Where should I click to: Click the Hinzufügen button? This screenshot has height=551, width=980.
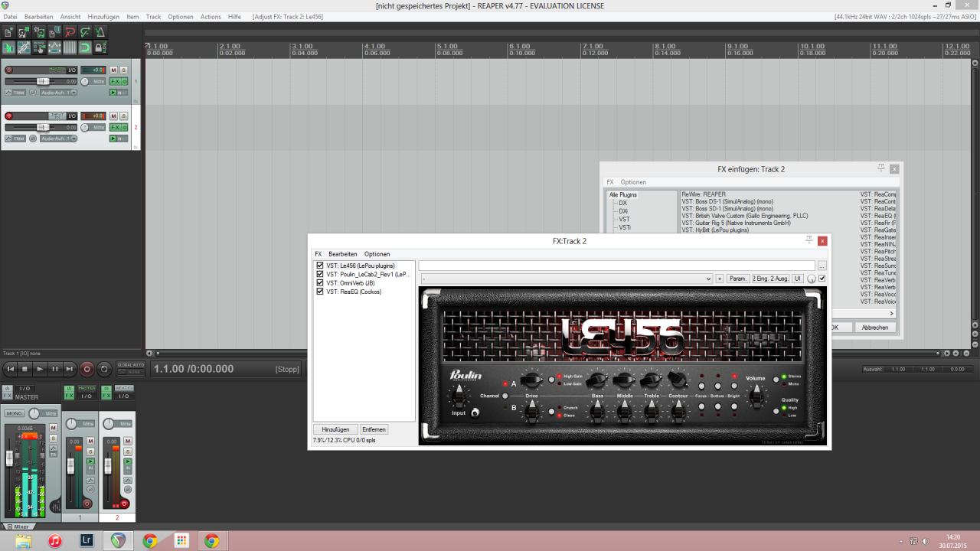point(335,429)
